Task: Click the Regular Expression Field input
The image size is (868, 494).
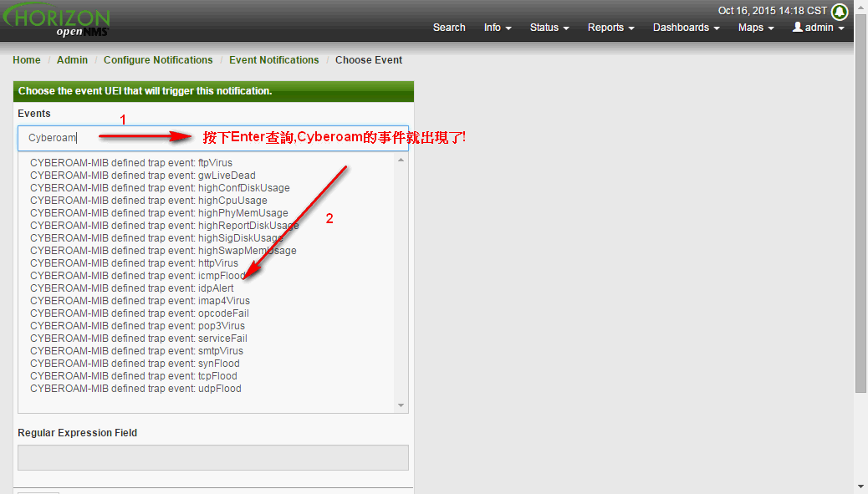Action: [213, 457]
